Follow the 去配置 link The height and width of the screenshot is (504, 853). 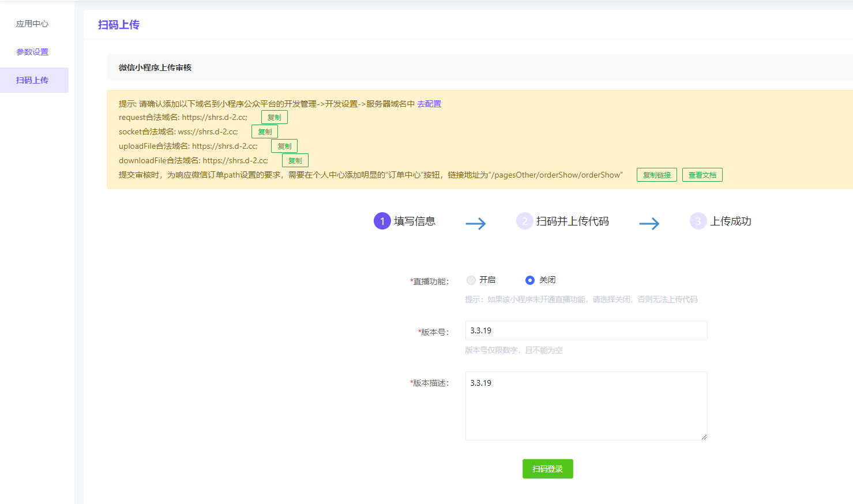[x=429, y=104]
